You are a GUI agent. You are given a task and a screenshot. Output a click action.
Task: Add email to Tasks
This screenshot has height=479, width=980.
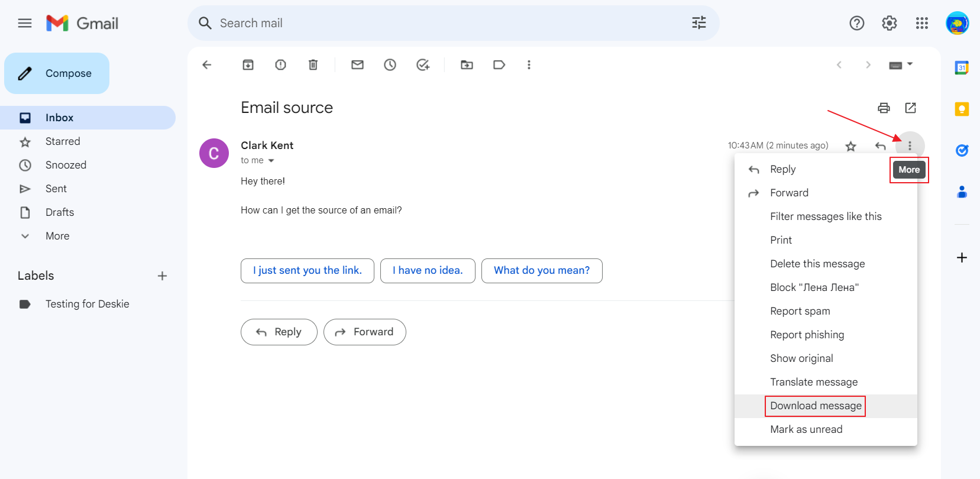(x=422, y=65)
